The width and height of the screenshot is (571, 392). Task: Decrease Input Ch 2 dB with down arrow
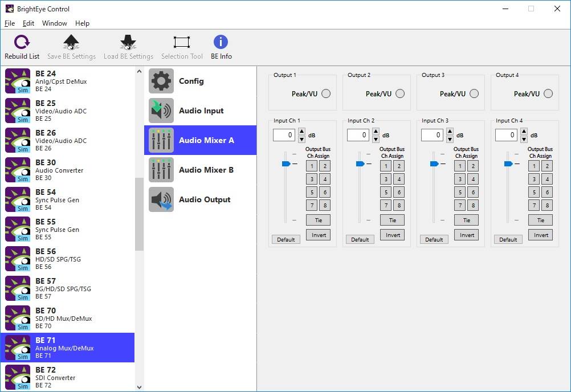376,139
